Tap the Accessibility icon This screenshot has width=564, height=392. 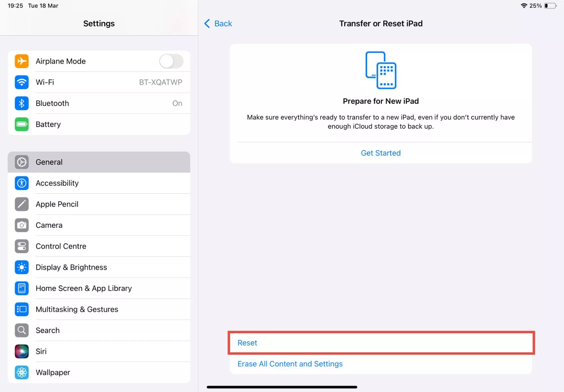coord(22,183)
